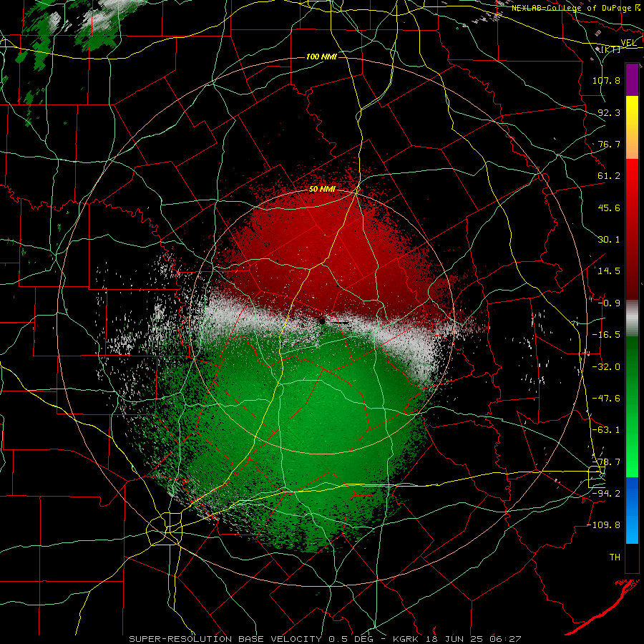The height and width of the screenshot is (644, 644).
Task: Click the 14.5 velocity scale value
Action: click(609, 271)
